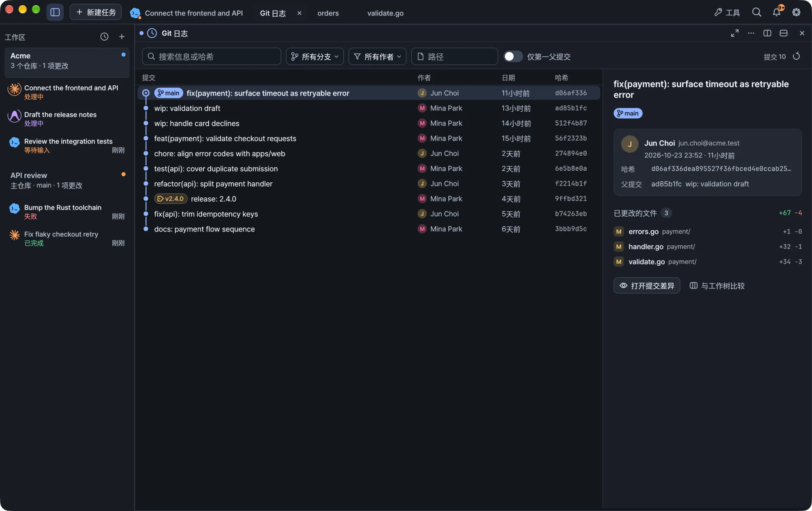This screenshot has height=511, width=812.
Task: Focus the 路径 path field
Action: click(x=454, y=56)
